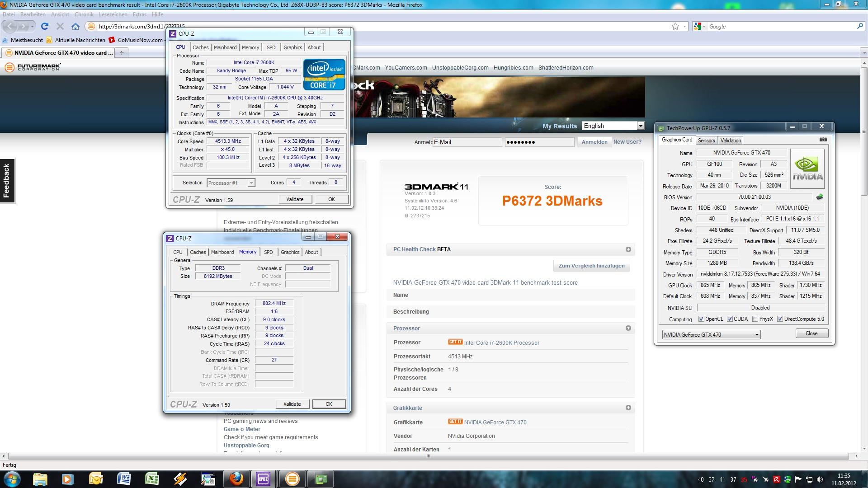The width and height of the screenshot is (868, 488).
Task: Open Windows Explorer from the taskbar
Action: pyautogui.click(x=40, y=479)
